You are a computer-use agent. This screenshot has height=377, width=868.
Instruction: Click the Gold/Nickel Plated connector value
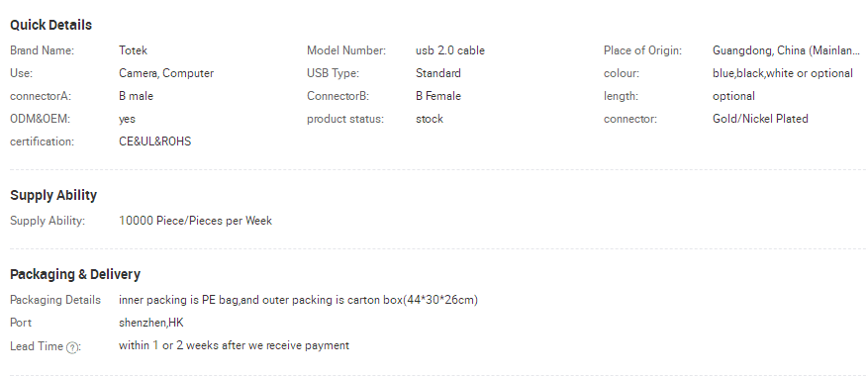[760, 119]
